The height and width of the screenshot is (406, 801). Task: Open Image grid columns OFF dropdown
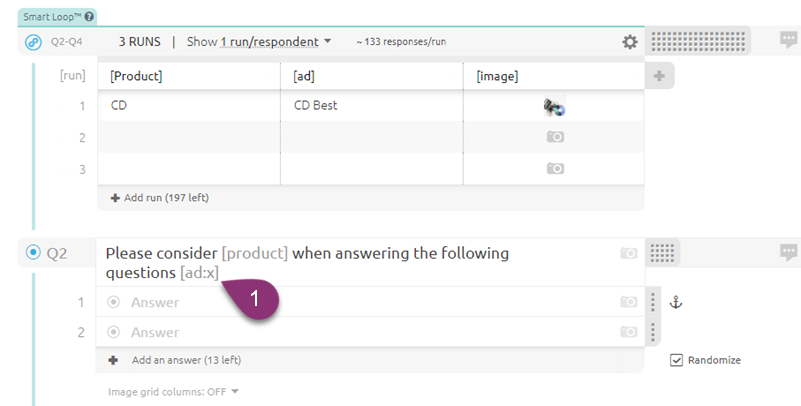(173, 392)
